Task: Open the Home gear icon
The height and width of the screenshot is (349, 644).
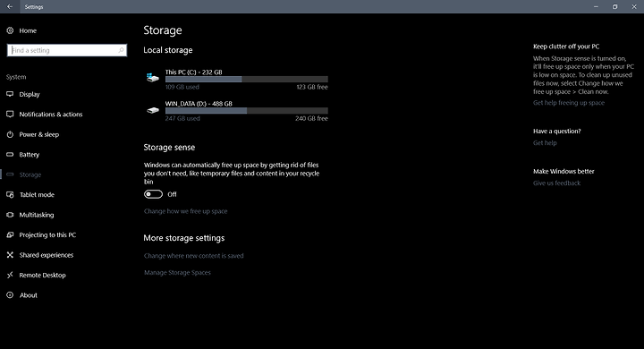Action: click(10, 30)
